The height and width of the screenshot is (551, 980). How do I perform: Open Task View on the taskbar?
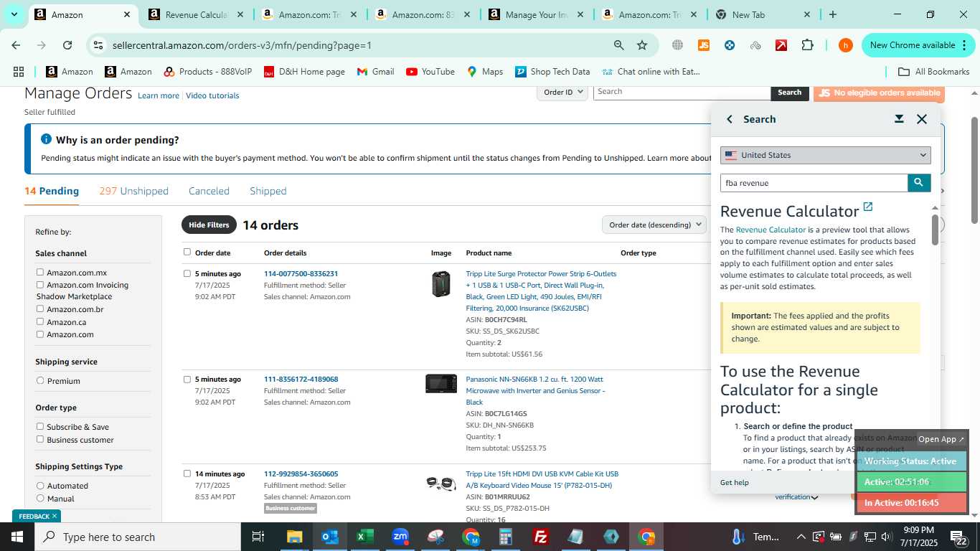(258, 537)
